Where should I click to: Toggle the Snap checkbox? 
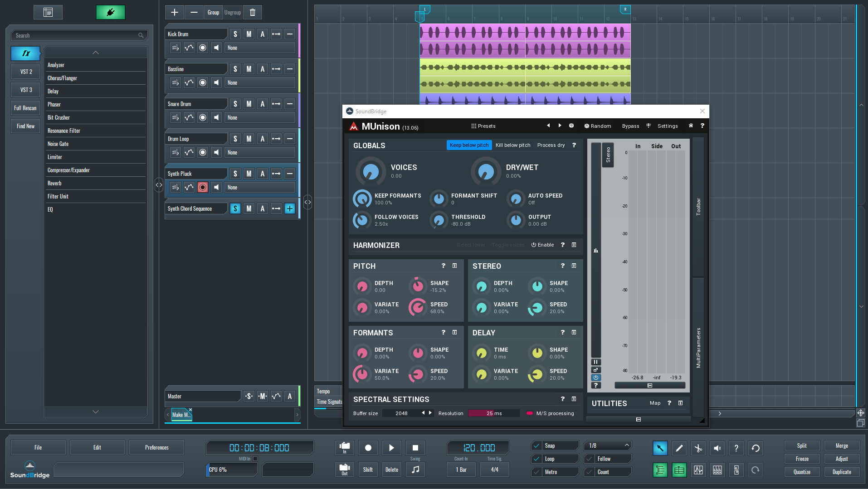[x=537, y=445]
